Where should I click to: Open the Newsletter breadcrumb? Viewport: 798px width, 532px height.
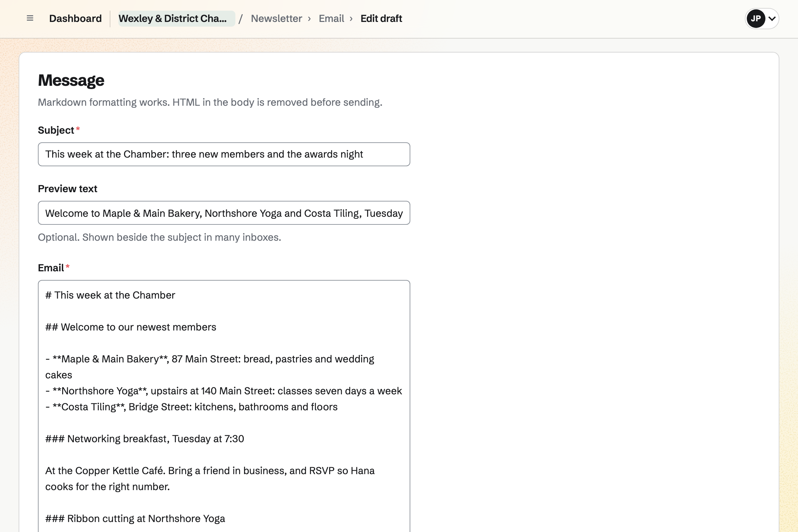point(276,18)
